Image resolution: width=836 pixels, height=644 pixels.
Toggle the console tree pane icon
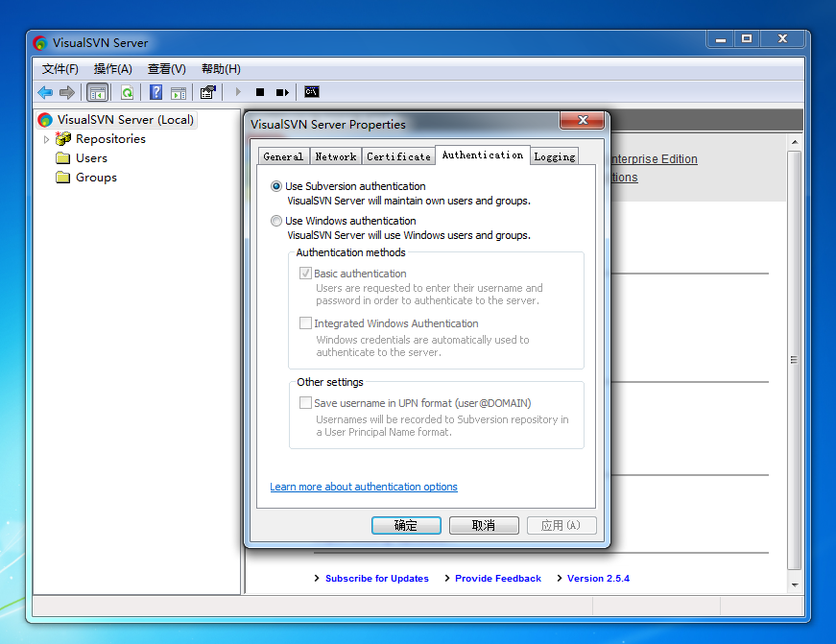(x=98, y=93)
